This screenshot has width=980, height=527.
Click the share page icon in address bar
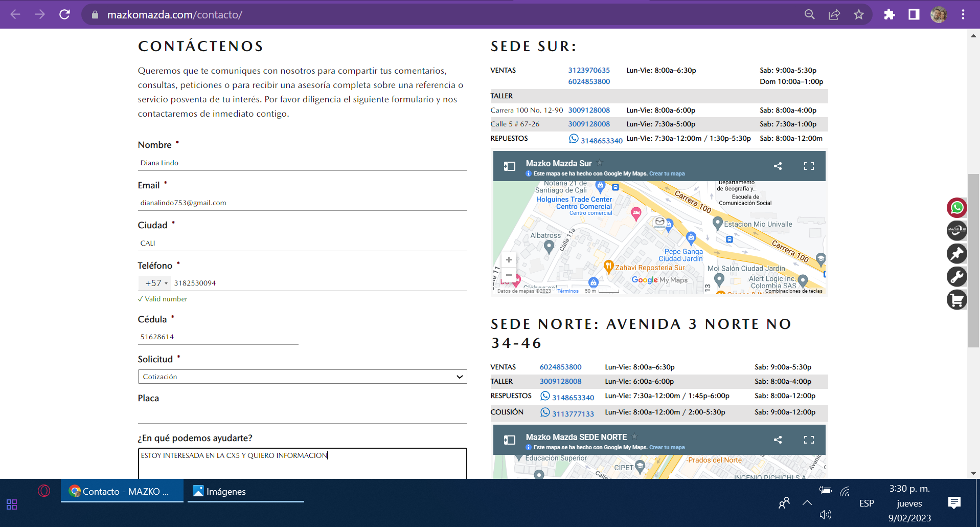[834, 14]
